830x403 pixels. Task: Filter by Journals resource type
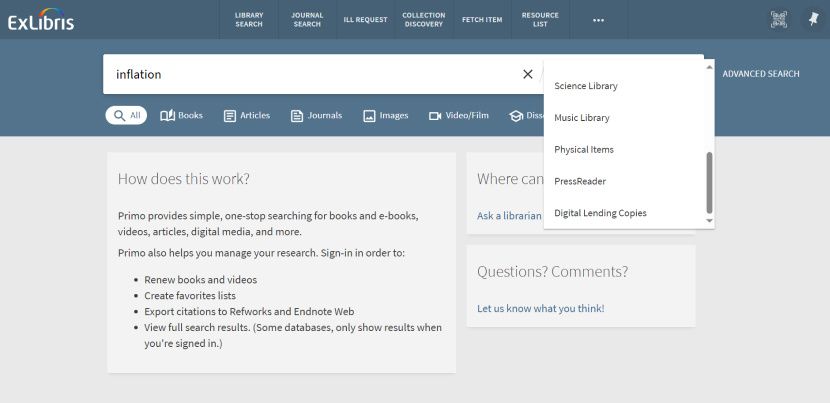click(316, 116)
